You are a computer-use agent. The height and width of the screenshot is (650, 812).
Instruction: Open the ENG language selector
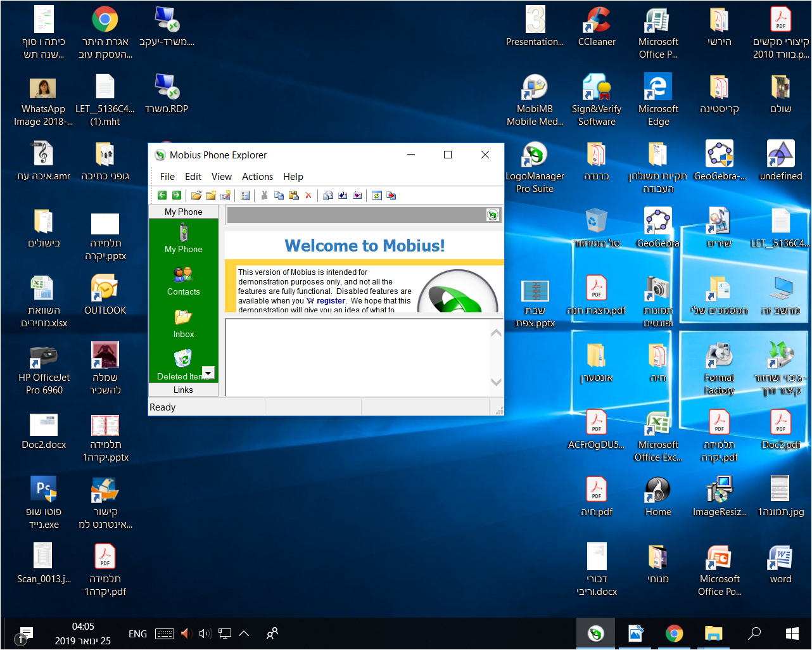(x=137, y=634)
